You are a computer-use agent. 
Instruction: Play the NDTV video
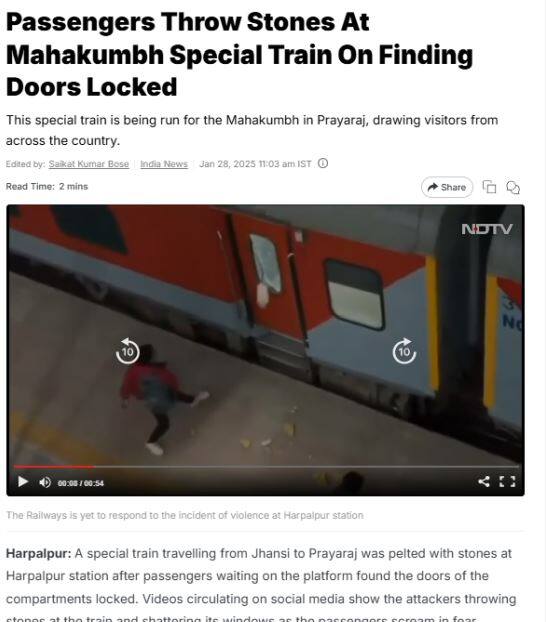tap(23, 482)
